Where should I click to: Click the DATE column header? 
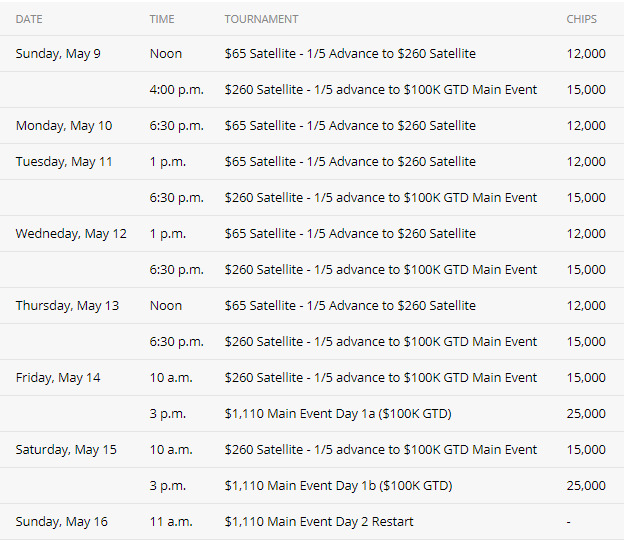(29, 19)
